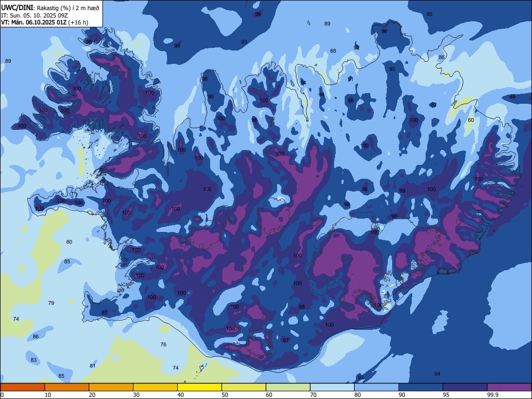This screenshot has width=532, height=399.
Task: Click the '99' humidity value on the map
Action: click(x=402, y=190)
